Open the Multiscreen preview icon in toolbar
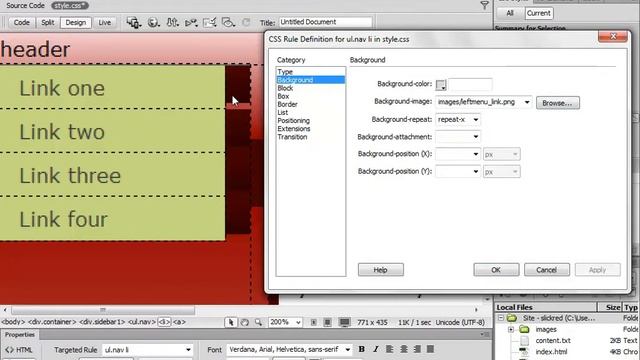 click(x=133, y=22)
